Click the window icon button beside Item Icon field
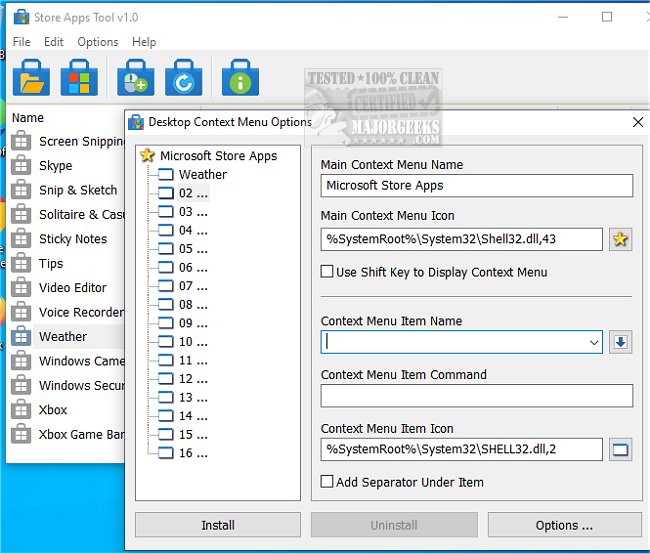The height and width of the screenshot is (554, 650). coord(621,450)
